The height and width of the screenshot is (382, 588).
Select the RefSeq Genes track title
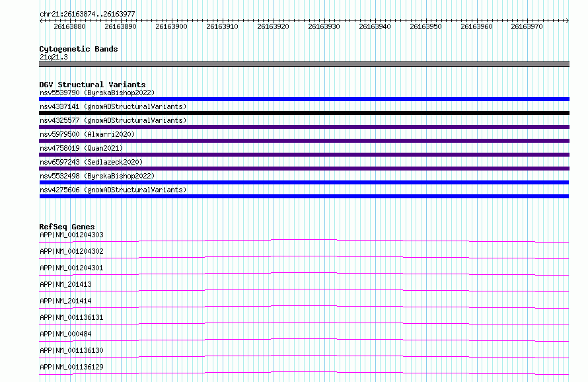[67, 227]
